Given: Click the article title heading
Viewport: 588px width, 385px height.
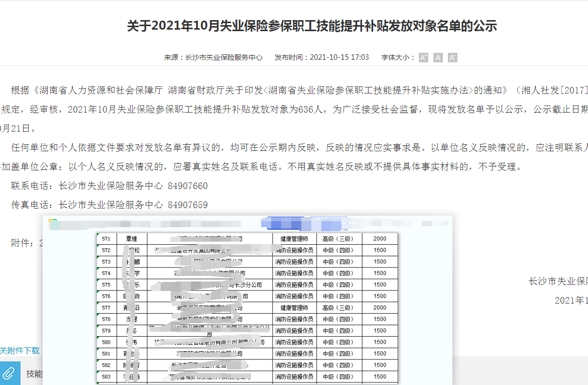Looking at the screenshot, I should [x=311, y=26].
